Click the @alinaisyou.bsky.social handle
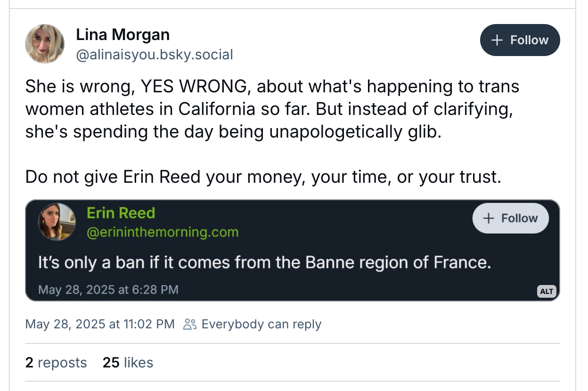The width and height of the screenshot is (588, 391). click(155, 55)
